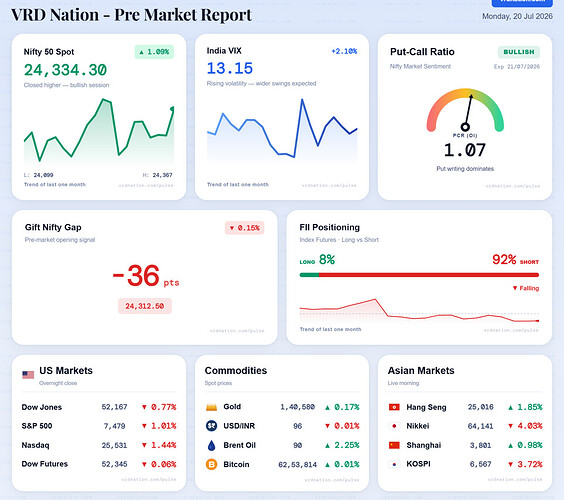The width and height of the screenshot is (564, 500).
Task: Click the FII long-short ratio bar
Action: (x=419, y=275)
